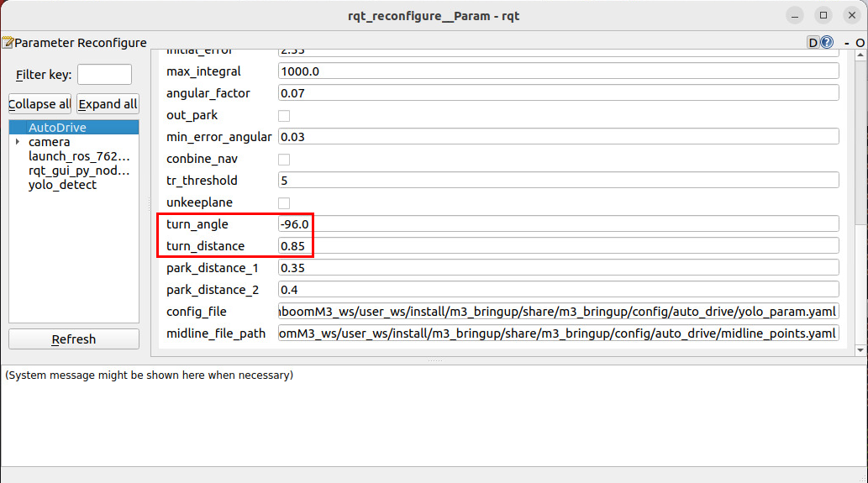
Task: Minimize the rqt window
Action: [795, 15]
